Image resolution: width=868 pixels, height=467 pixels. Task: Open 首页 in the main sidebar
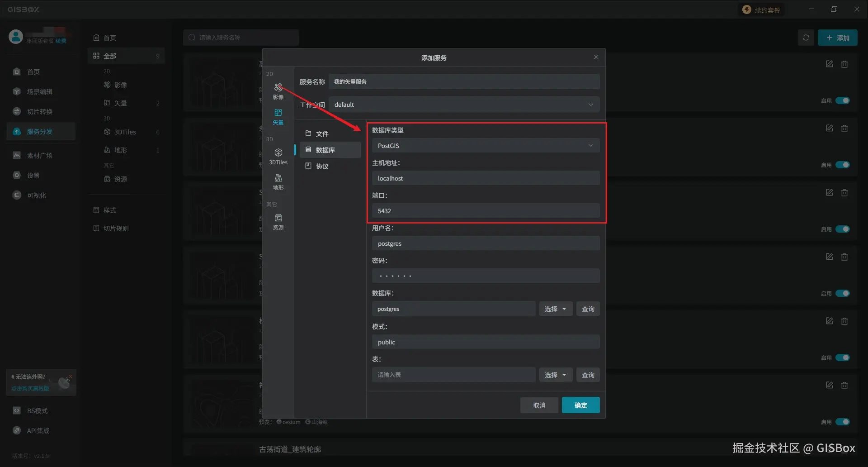point(41,71)
